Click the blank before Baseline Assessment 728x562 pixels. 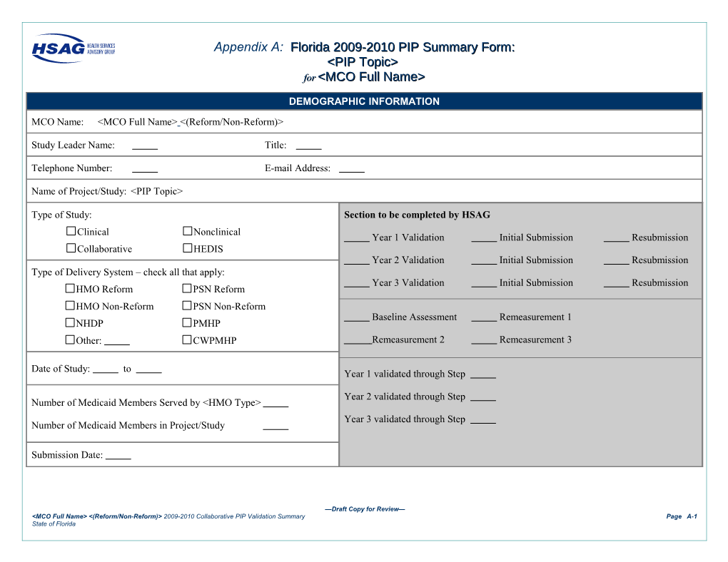(x=356, y=318)
